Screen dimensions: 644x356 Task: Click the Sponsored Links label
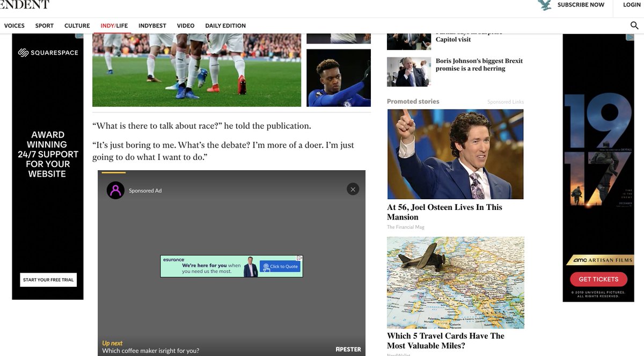pyautogui.click(x=506, y=102)
